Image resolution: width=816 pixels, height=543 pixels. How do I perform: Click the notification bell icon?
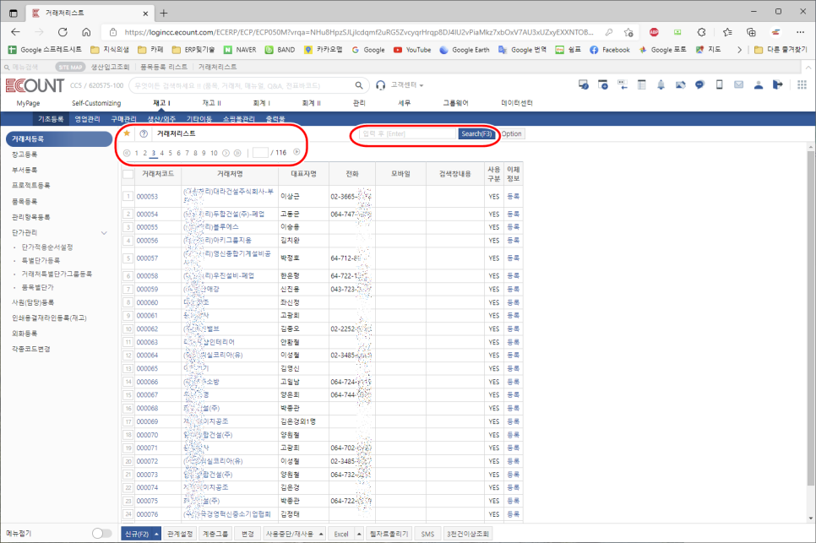click(661, 85)
